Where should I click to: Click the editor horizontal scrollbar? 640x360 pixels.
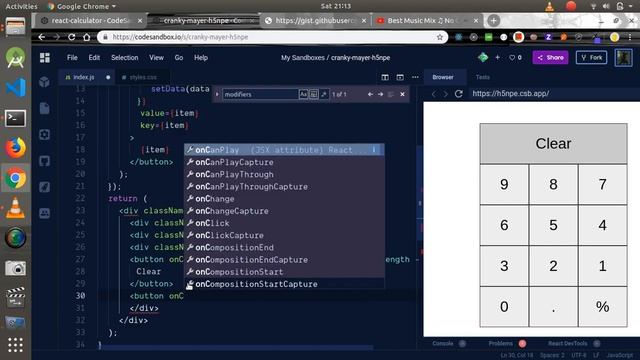[237, 347]
